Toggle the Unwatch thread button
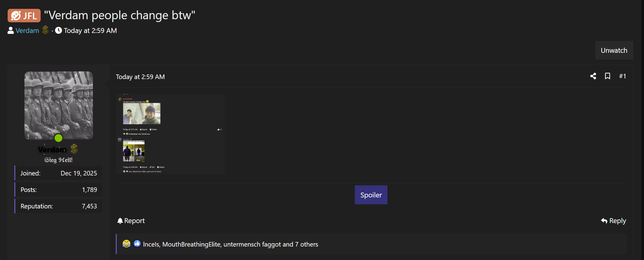 coord(614,50)
